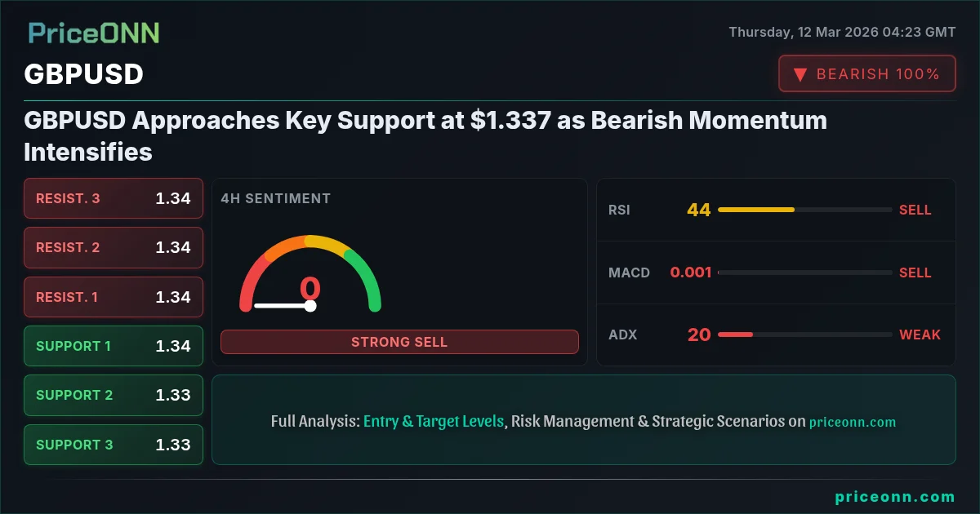Open the Entry & Target Levels link
The image size is (980, 514).
click(x=434, y=422)
